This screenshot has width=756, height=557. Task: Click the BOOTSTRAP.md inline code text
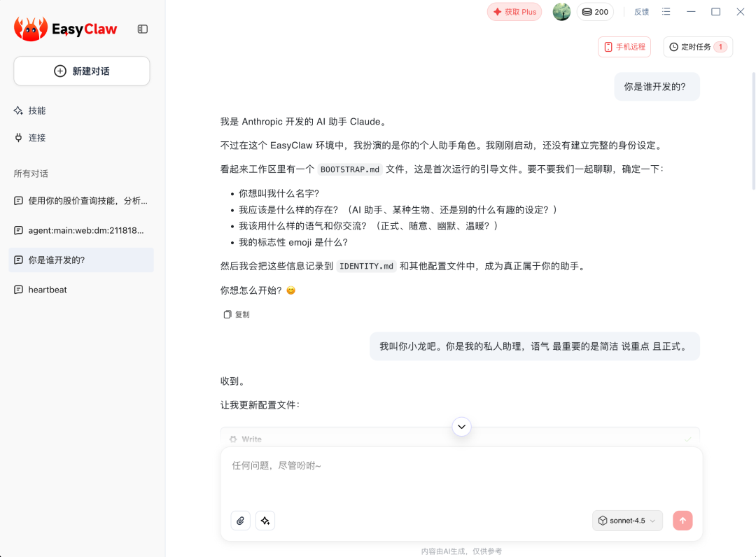[x=350, y=169]
